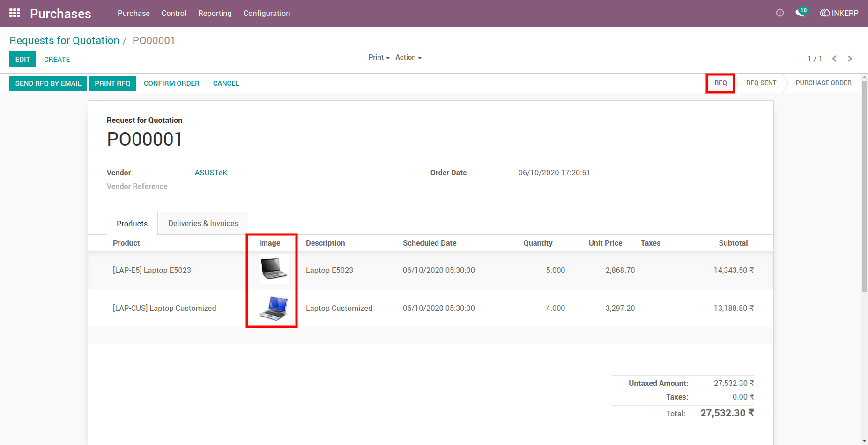The image size is (868, 445).
Task: Go to the previous record arrow
Action: click(834, 59)
